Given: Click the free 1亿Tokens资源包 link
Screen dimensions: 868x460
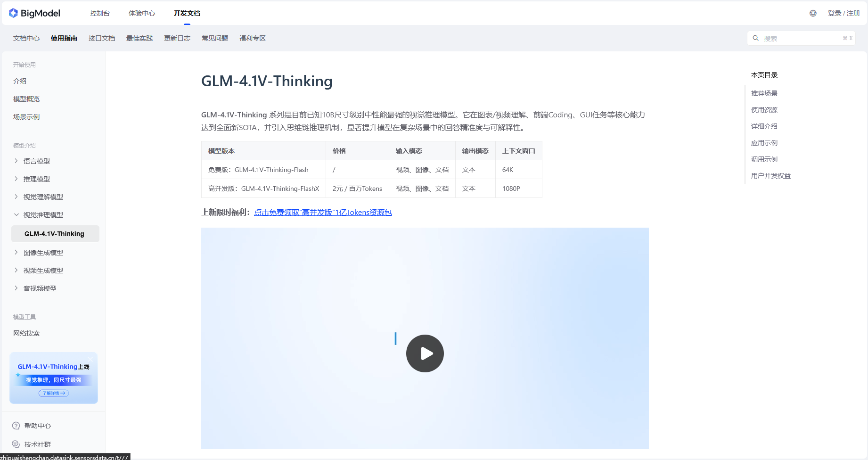Looking at the screenshot, I should 323,213.
